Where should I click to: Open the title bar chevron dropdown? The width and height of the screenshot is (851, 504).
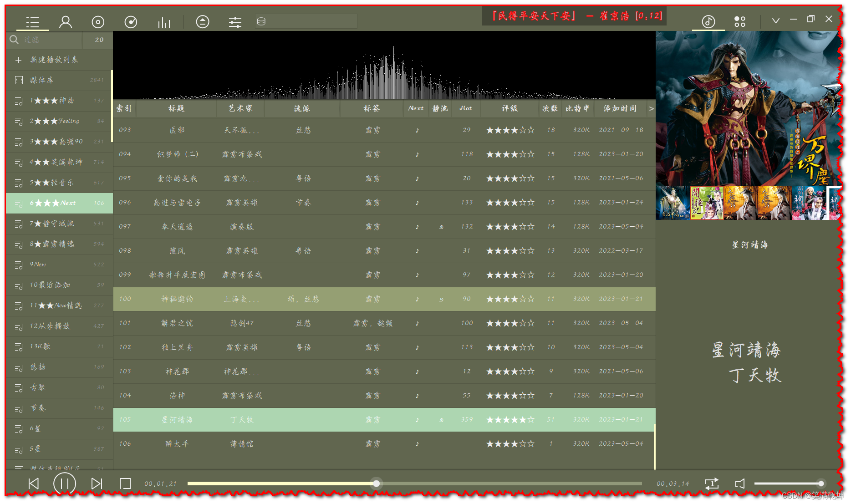coord(775,19)
